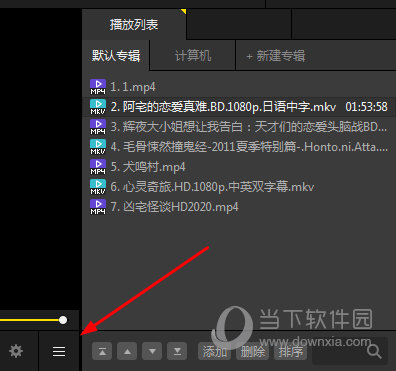
Task: Select 3. 辉夜大小姐想让我告白 entry
Action: [x=239, y=127]
